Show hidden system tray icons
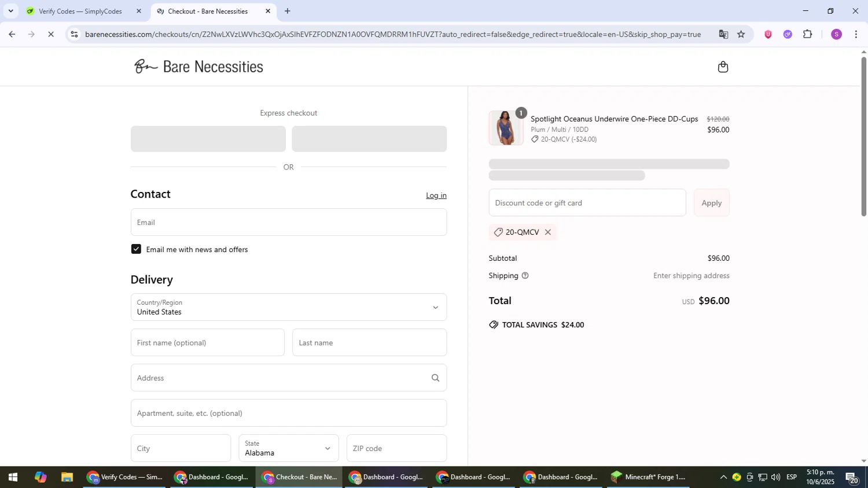 (723, 478)
